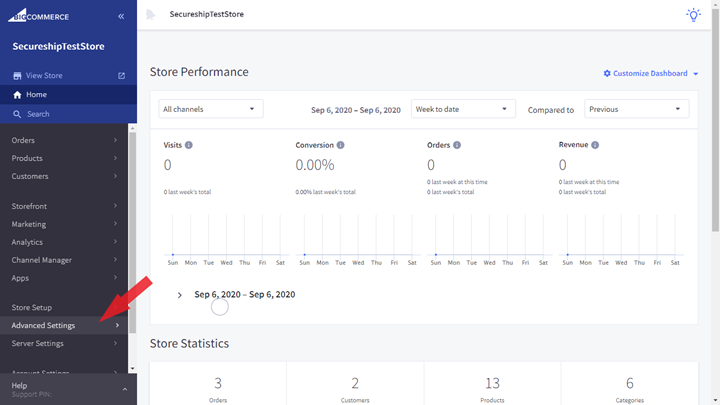The height and width of the screenshot is (405, 720).
Task: Click the main page vertical scrollbar
Action: [715, 119]
